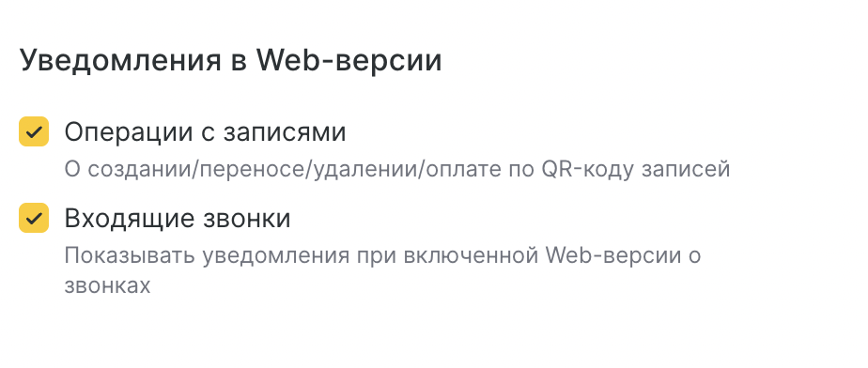This screenshot has height=368, width=868.
Task: Click the О создании/переносе/удалении description text
Action: tap(397, 169)
